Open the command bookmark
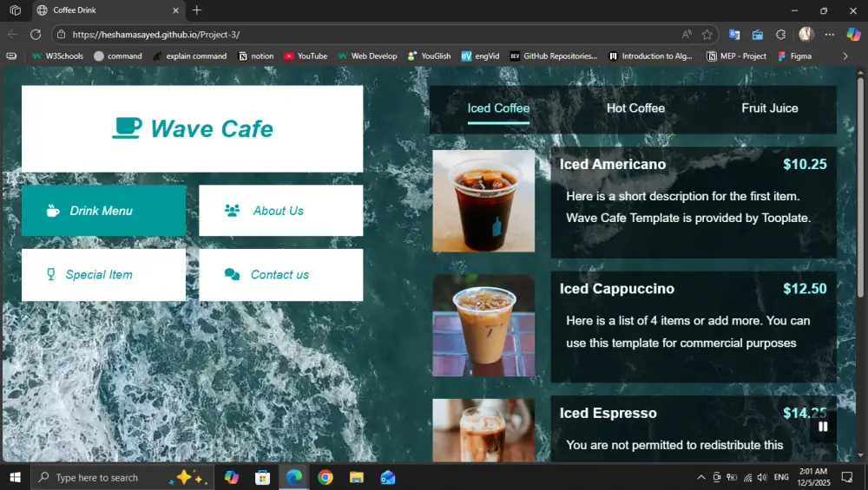Image resolution: width=868 pixels, height=490 pixels. (x=118, y=56)
